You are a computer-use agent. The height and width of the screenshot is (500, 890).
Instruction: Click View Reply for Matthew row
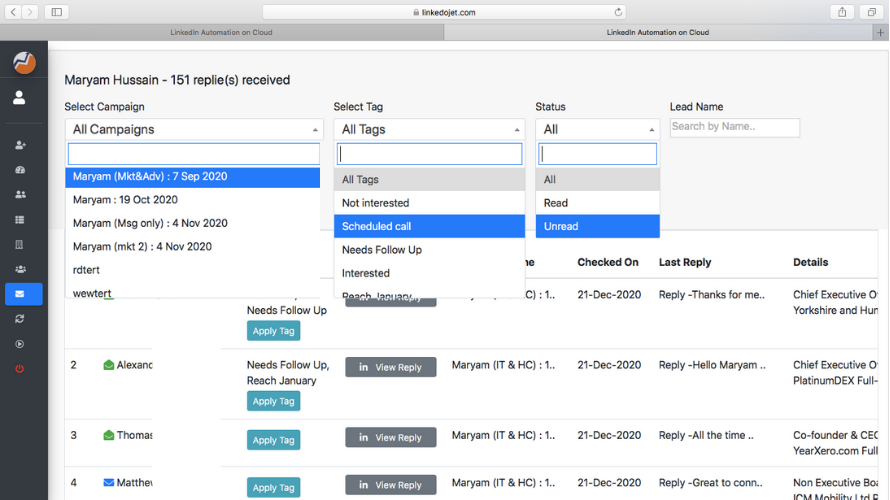pyautogui.click(x=391, y=485)
